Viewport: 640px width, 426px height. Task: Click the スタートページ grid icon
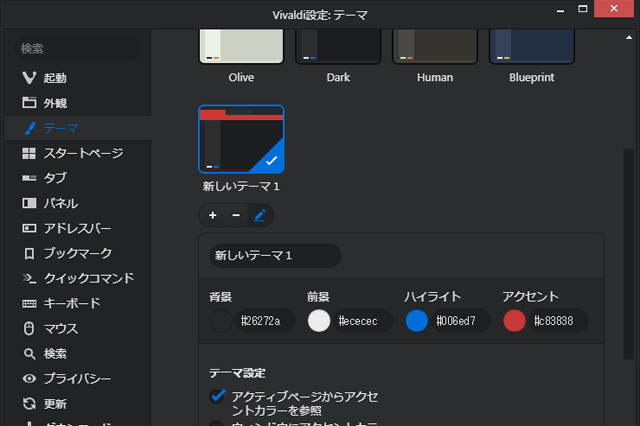pos(29,153)
